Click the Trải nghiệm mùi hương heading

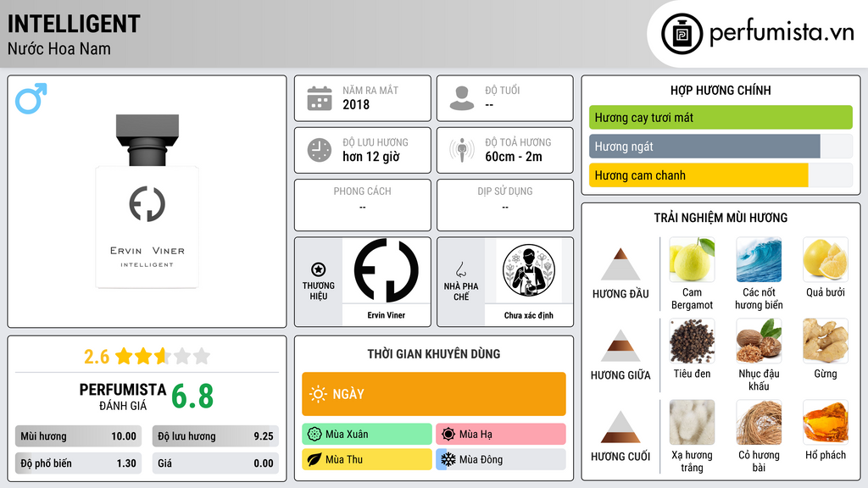721,218
